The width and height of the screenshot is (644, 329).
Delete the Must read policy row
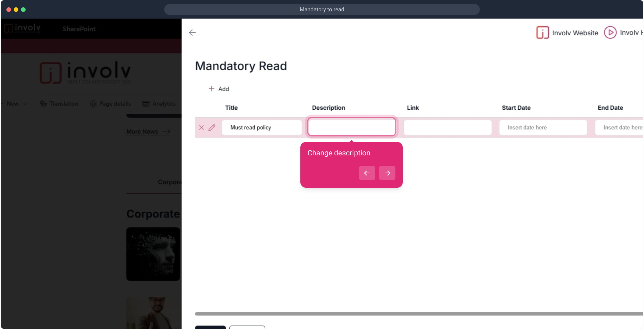[201, 128]
